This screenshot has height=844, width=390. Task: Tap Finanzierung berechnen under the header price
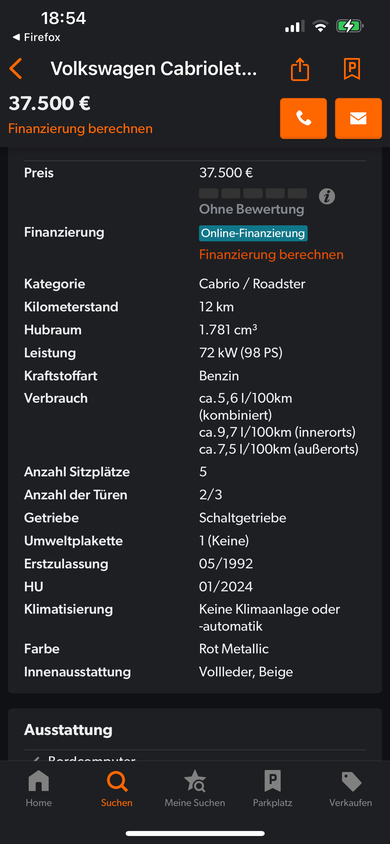pyautogui.click(x=80, y=129)
